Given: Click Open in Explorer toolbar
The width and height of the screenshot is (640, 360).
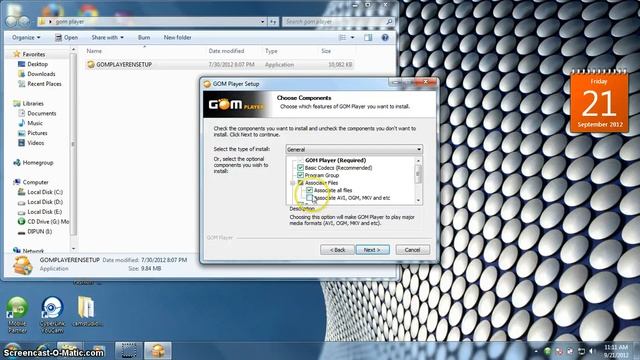Looking at the screenshot, I should pos(67,38).
